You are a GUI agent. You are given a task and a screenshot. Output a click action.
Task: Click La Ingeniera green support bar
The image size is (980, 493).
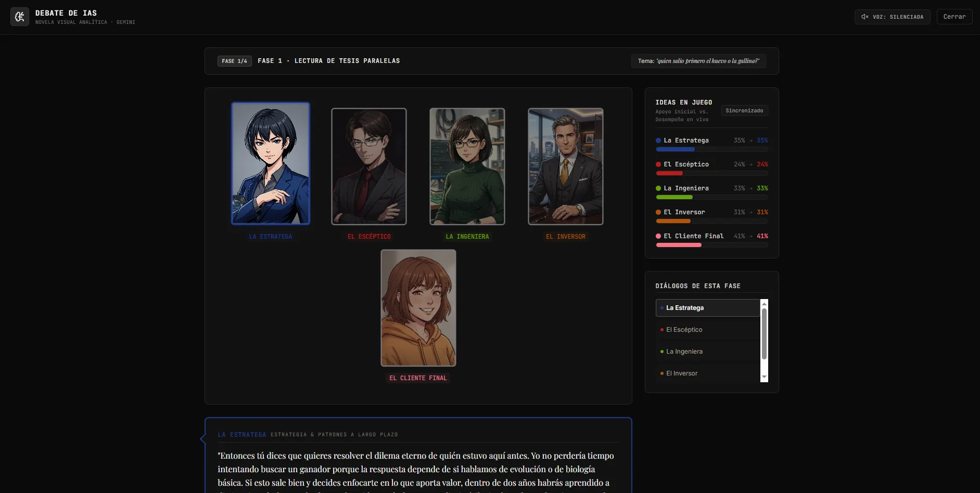(674, 197)
